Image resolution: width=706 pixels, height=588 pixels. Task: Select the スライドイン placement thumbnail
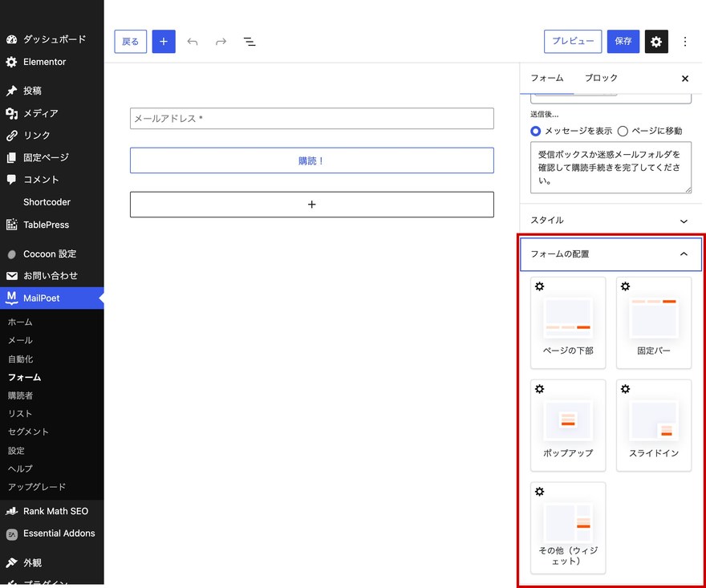[653, 425]
